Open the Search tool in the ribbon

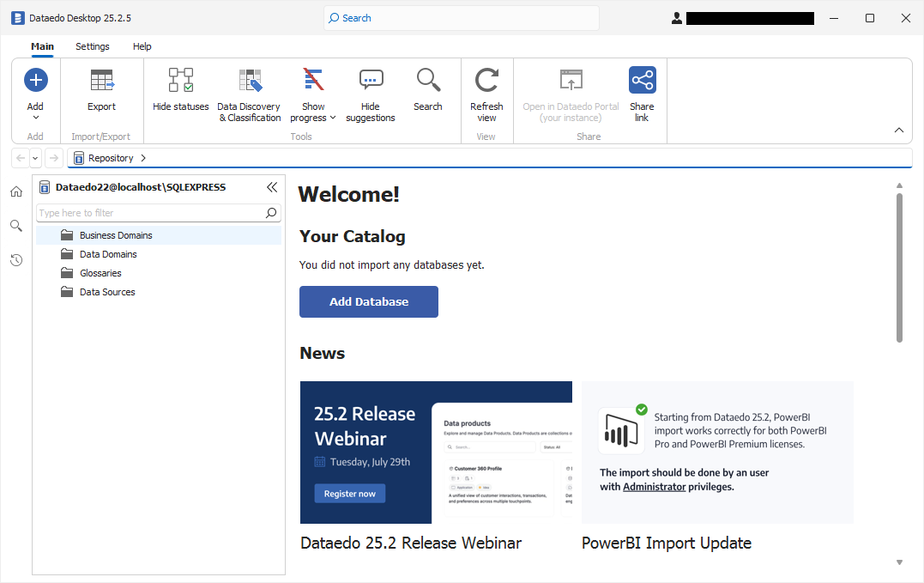pyautogui.click(x=428, y=91)
